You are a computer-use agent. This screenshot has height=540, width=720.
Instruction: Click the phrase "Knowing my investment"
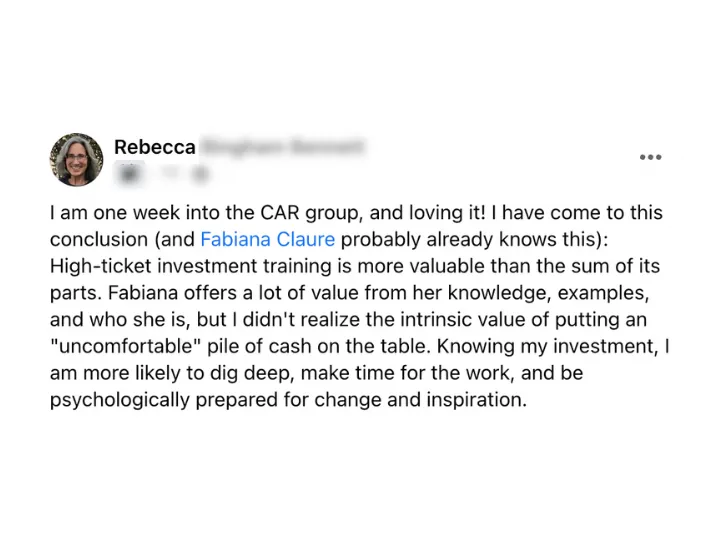click(548, 347)
